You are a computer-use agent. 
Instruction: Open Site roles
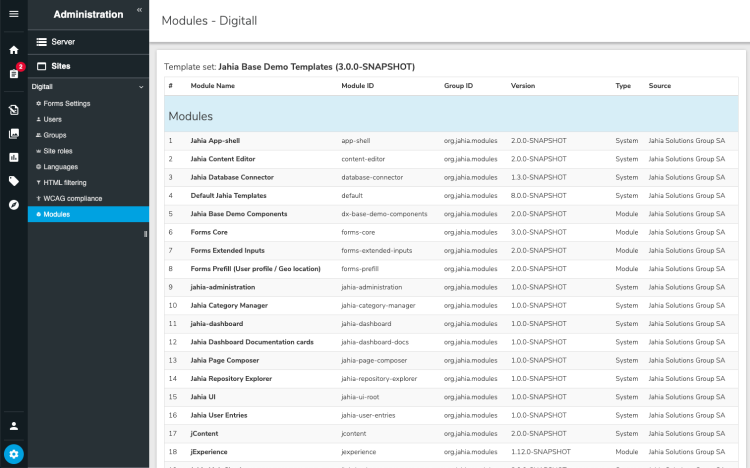coord(58,151)
